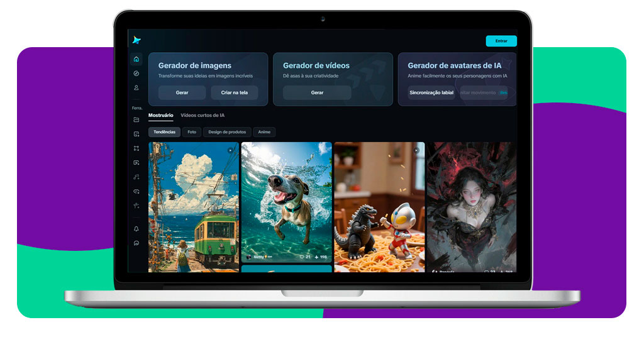Select the music note tool icon
Screen dimensions: 644x337
click(x=136, y=177)
